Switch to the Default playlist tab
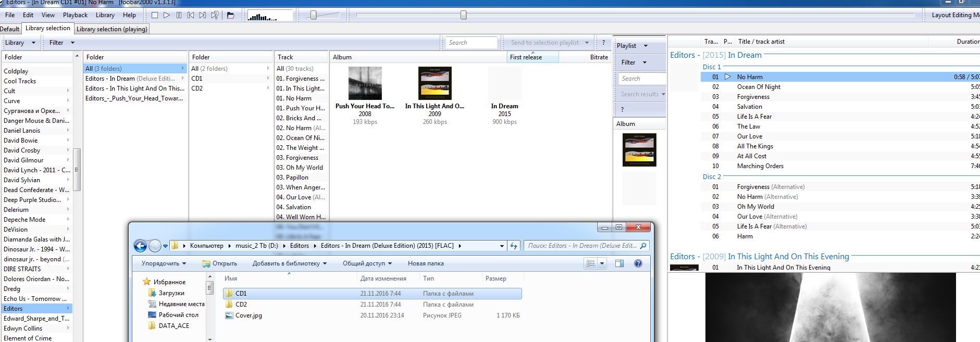 [x=10, y=29]
